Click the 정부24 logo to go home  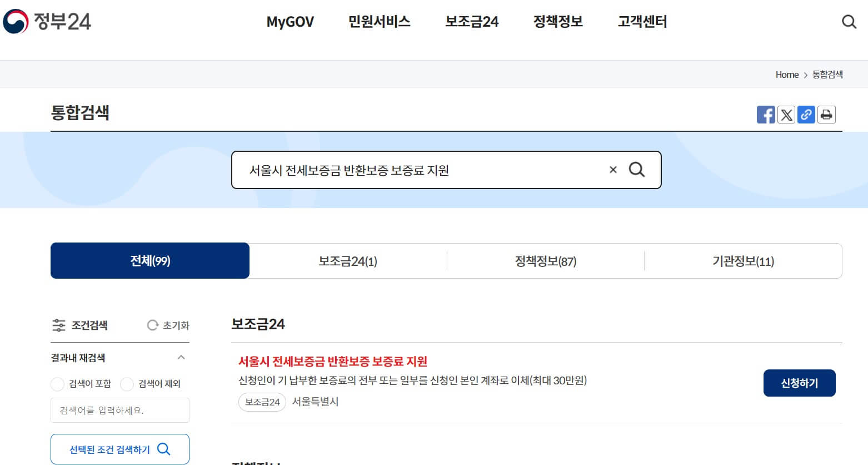coord(47,22)
